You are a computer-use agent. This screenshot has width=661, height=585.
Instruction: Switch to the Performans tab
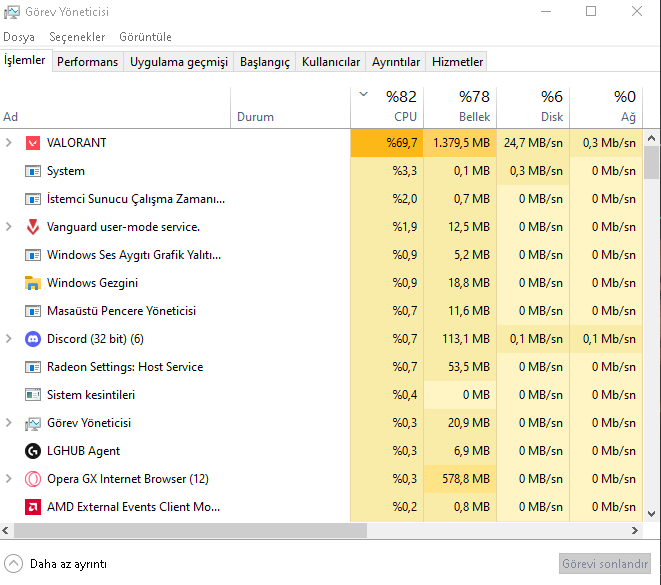(x=88, y=62)
